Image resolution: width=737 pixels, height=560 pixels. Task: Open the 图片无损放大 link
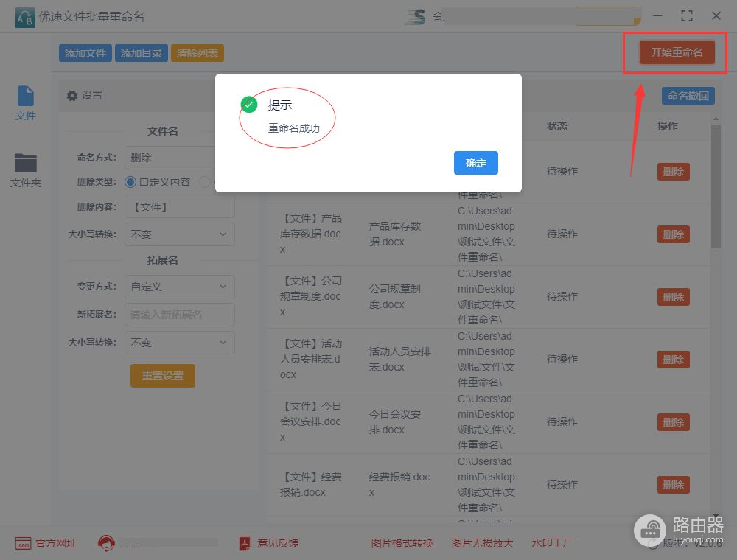(482, 543)
